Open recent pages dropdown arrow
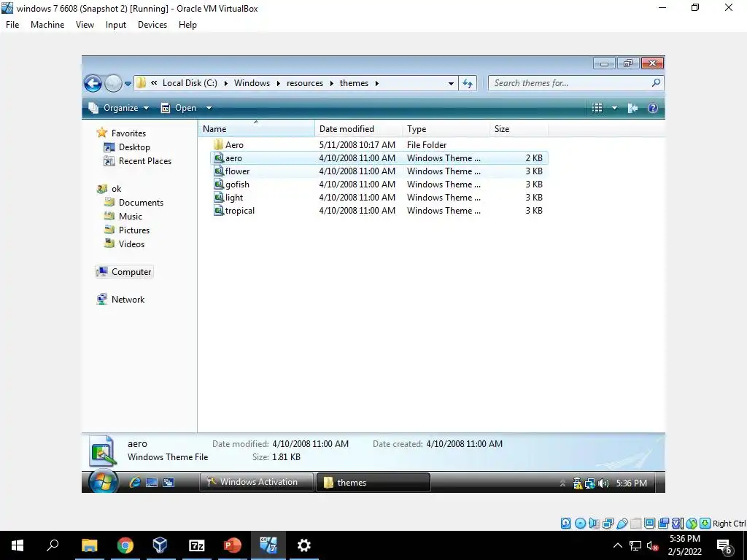 [x=128, y=84]
